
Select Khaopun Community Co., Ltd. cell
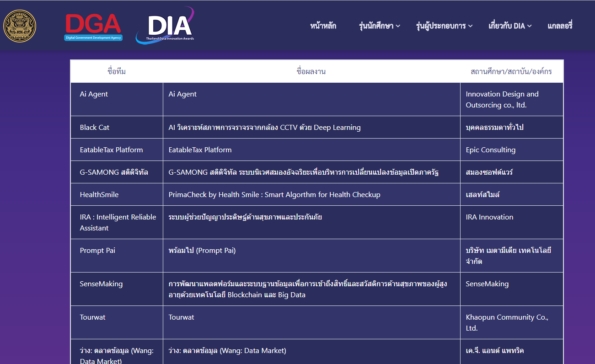click(511, 322)
